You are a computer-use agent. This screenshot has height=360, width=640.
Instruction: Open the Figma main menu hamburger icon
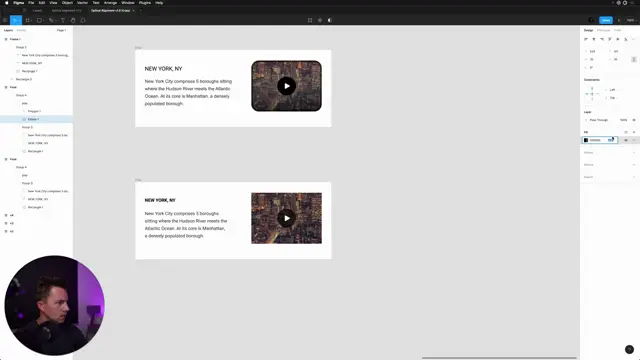point(5,20)
